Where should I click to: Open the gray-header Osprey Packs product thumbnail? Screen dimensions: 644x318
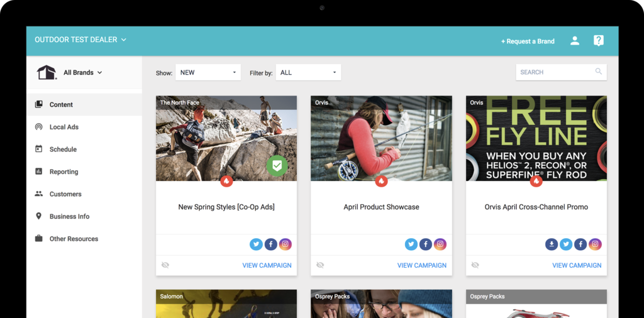(x=536, y=304)
